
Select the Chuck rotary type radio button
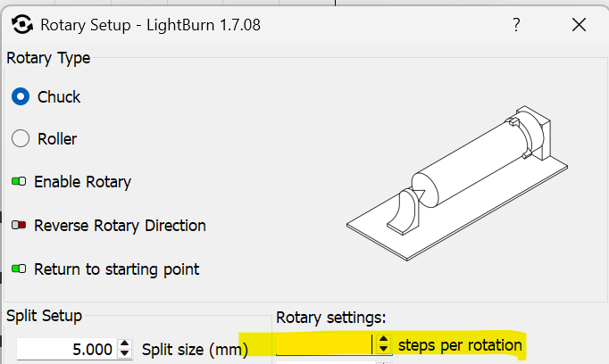pyautogui.click(x=21, y=96)
